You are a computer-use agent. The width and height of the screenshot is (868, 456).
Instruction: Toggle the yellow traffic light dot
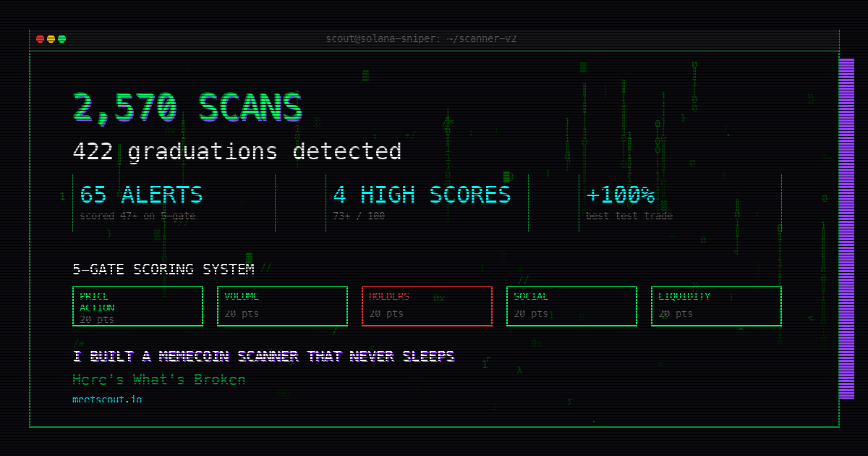coord(51,38)
